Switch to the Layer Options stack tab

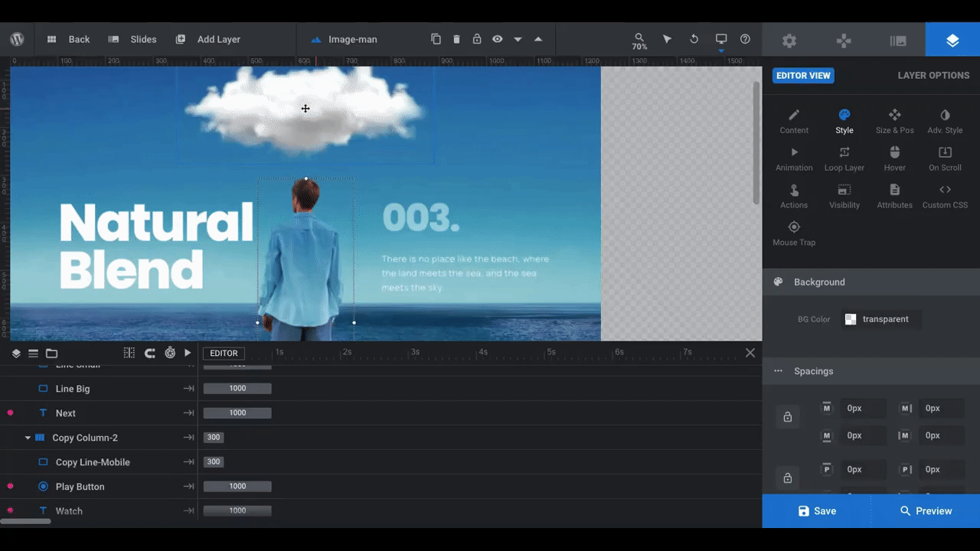pos(952,41)
